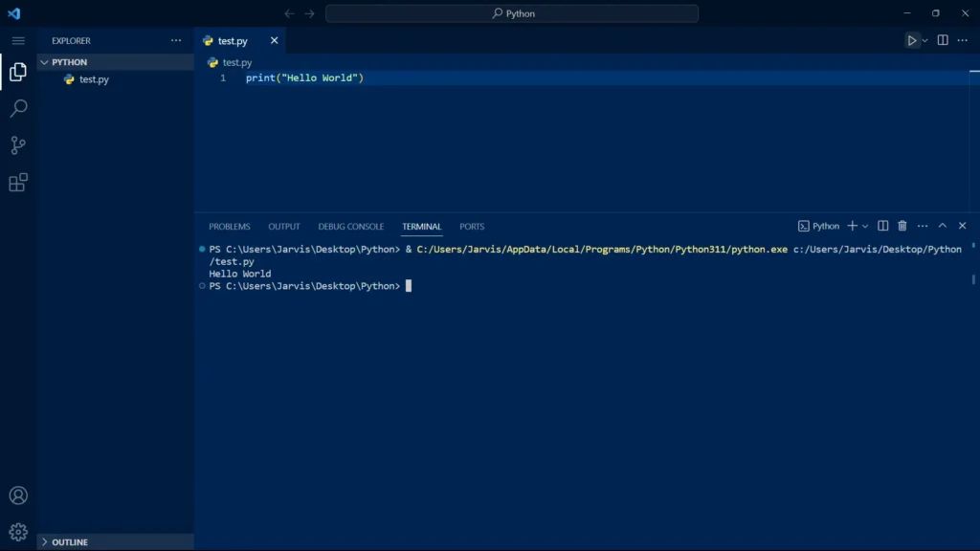Click test.py in the breadcrumb

point(237,62)
